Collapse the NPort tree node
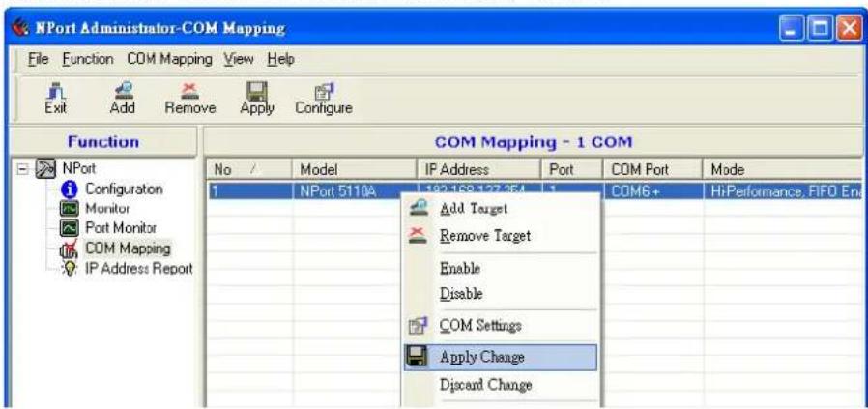This screenshot has width=868, height=409. tap(21, 168)
